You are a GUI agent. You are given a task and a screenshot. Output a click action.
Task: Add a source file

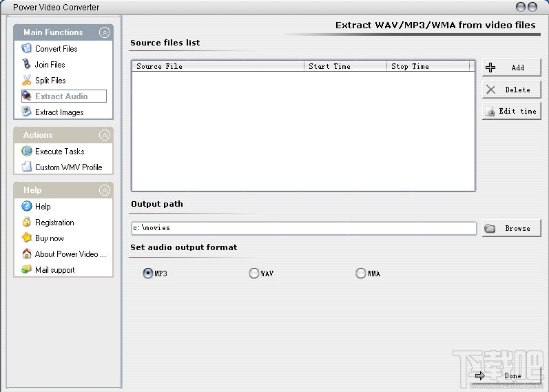pyautogui.click(x=512, y=68)
